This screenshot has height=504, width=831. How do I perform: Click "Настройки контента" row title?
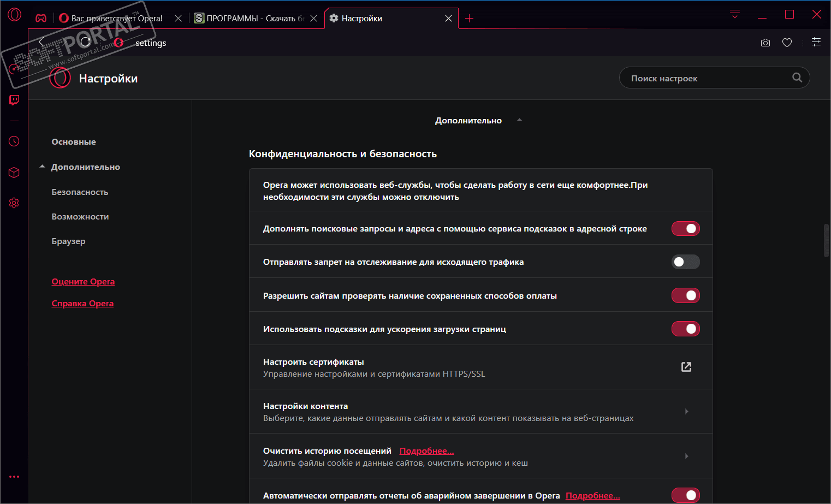coord(305,406)
